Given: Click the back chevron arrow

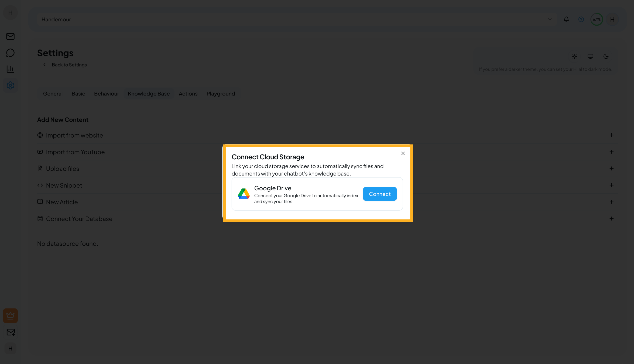Looking at the screenshot, I should click(44, 65).
